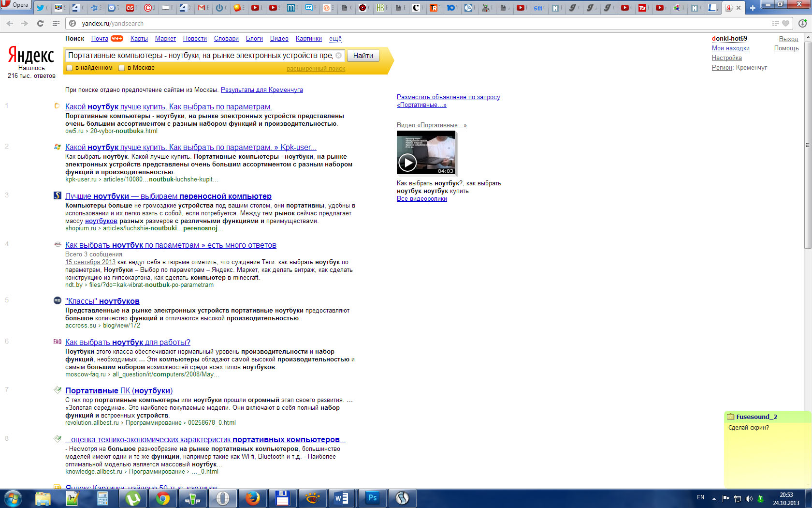The height and width of the screenshot is (508, 812).
Task: Bookmark the page with the heart icon
Action: (x=786, y=23)
